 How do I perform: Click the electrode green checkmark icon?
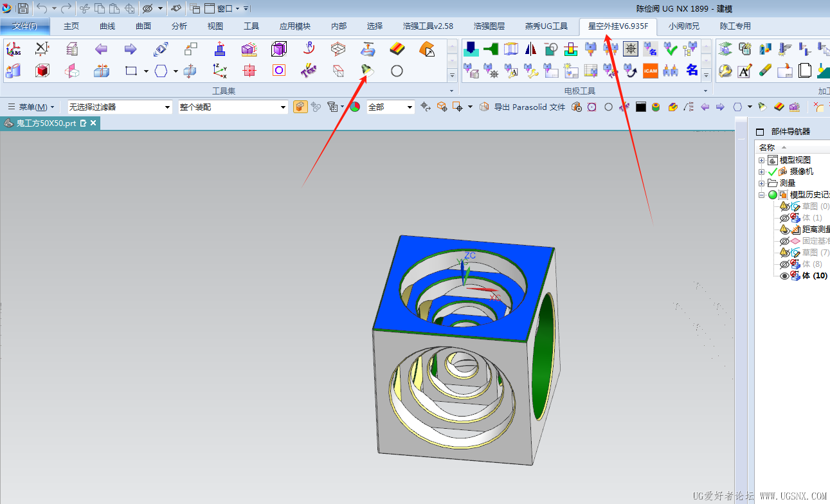(x=671, y=49)
